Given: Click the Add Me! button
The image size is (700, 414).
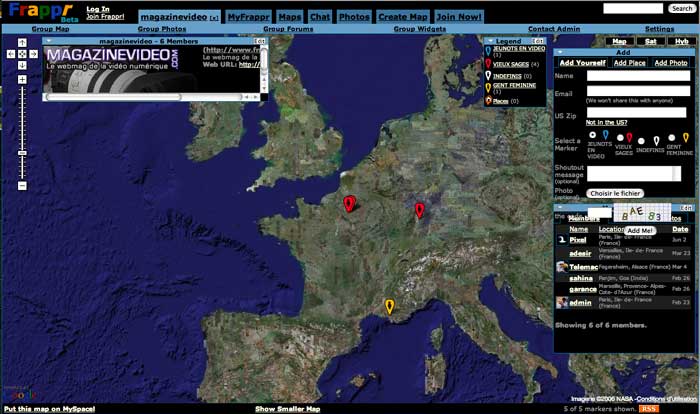Looking at the screenshot, I should click(x=640, y=230).
